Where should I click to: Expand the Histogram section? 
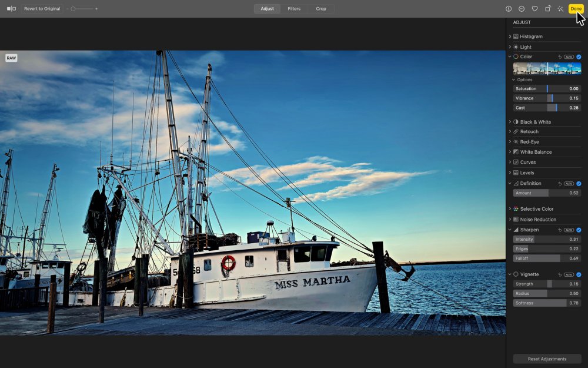click(x=510, y=37)
